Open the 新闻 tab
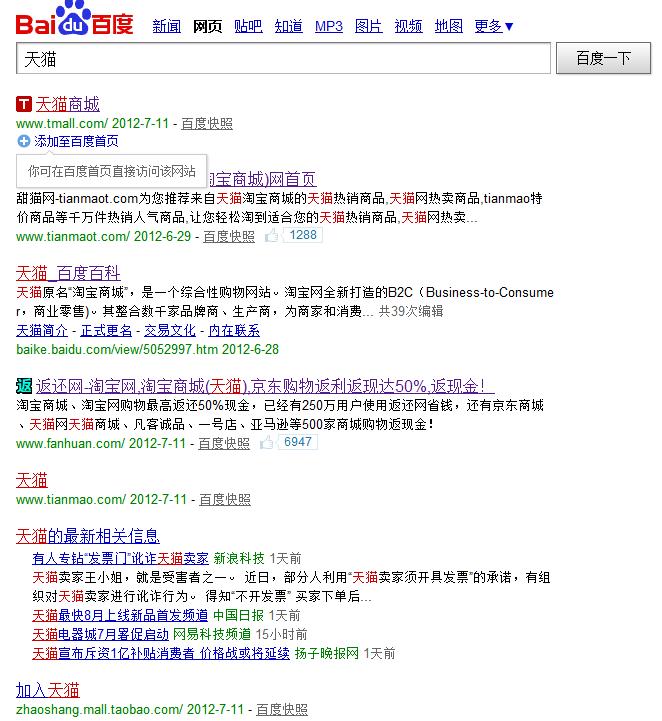The height and width of the screenshot is (721, 662). coord(166,27)
